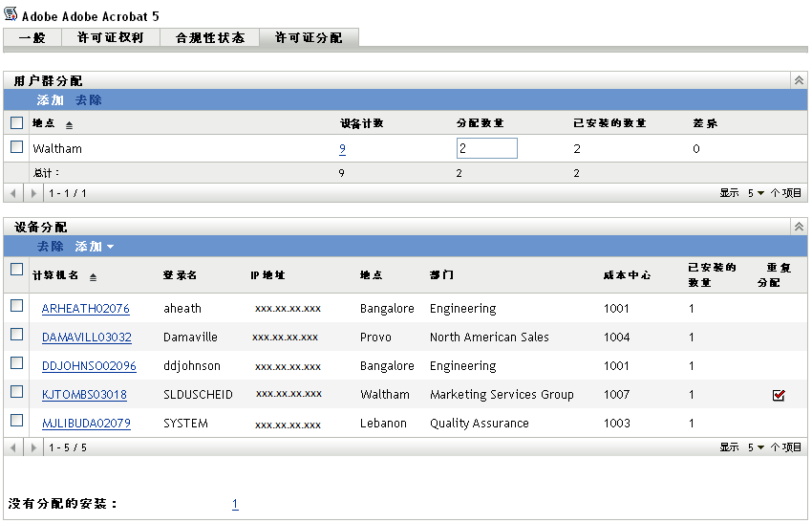Click login name SYSTEM

pyautogui.click(x=185, y=423)
